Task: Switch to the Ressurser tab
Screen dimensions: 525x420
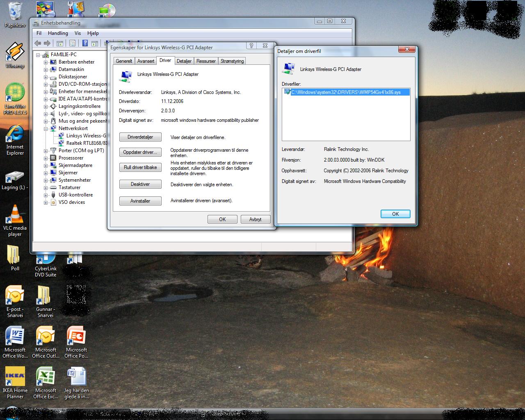Action: tap(206, 61)
